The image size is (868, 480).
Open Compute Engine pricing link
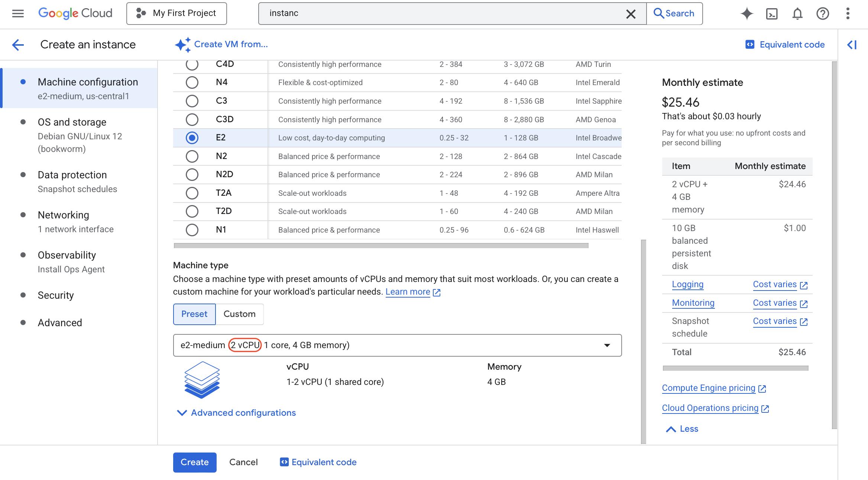point(709,388)
